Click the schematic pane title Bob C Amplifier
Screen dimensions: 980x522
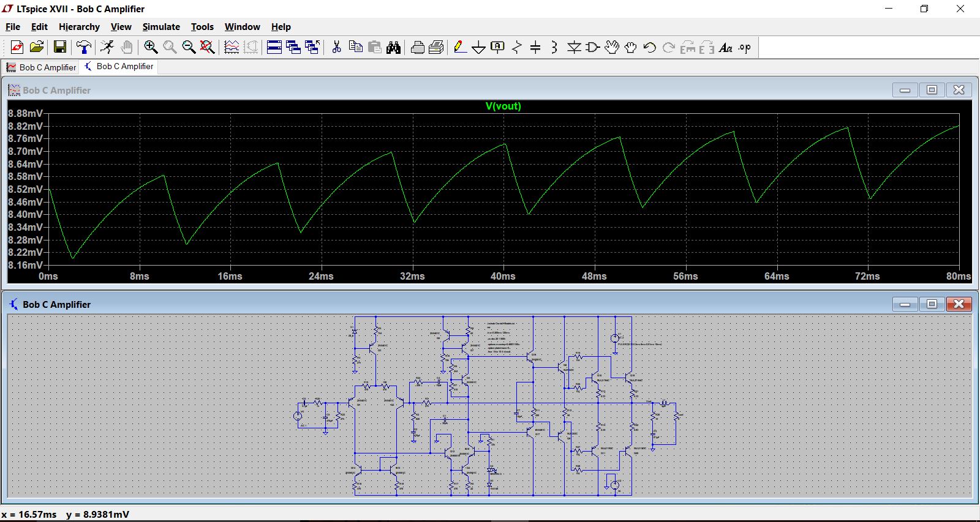(56, 304)
